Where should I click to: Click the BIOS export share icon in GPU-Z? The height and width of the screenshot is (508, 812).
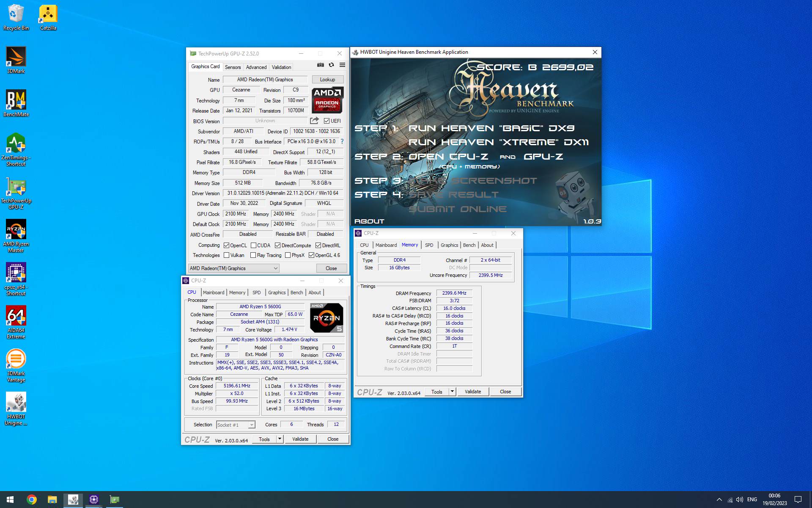point(314,121)
